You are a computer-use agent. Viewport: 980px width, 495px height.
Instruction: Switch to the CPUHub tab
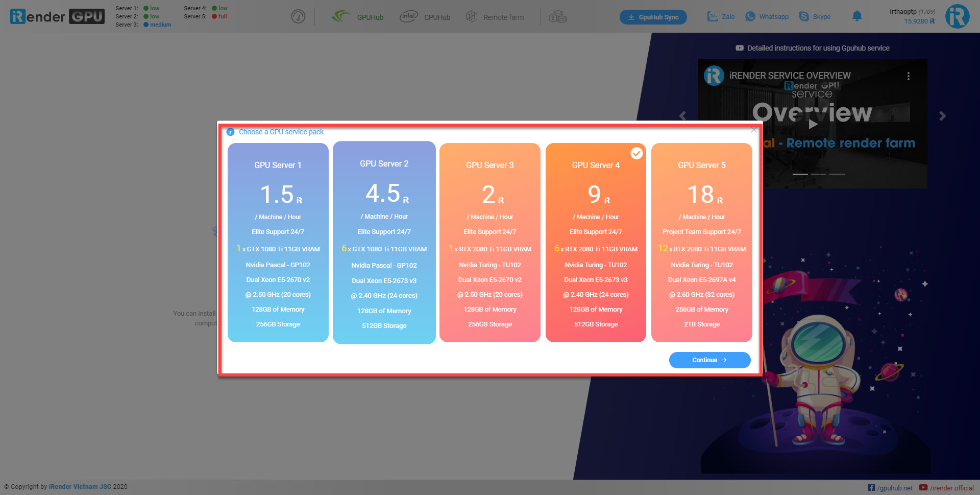(425, 17)
